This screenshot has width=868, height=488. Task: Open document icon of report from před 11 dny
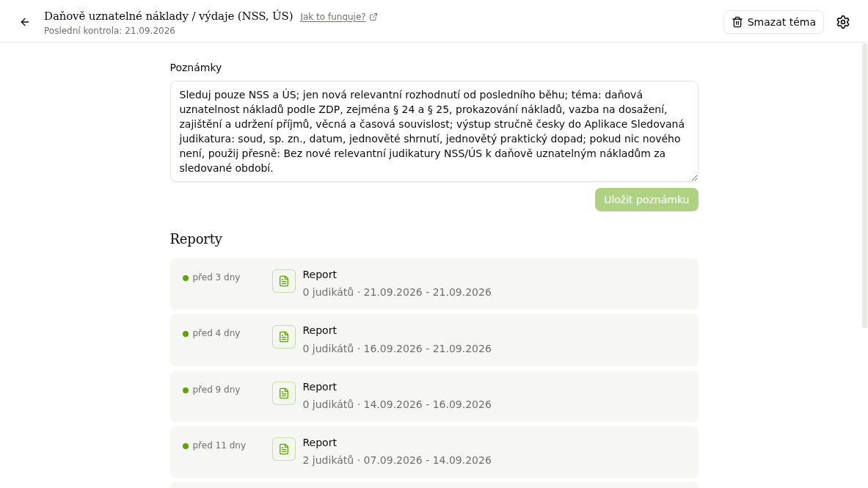click(x=283, y=449)
